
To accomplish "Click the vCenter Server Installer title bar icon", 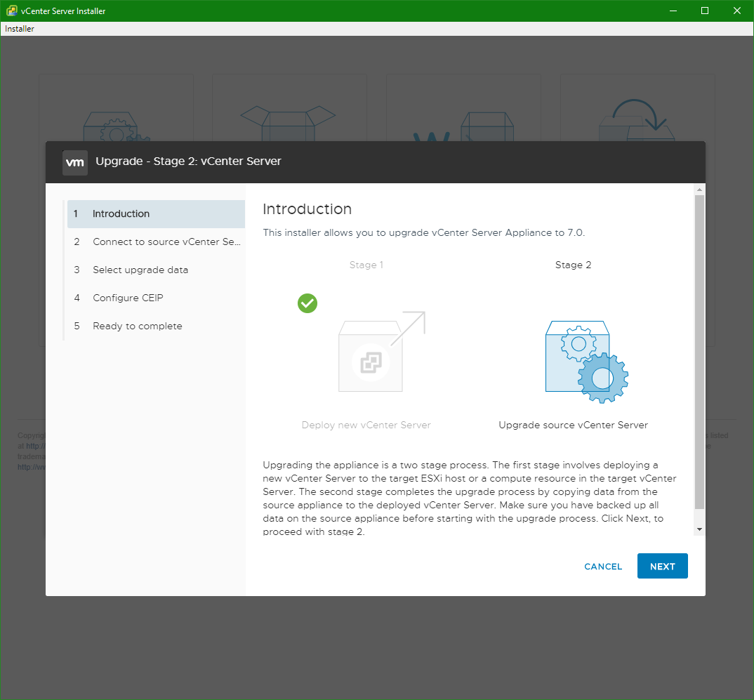I will coord(11,11).
